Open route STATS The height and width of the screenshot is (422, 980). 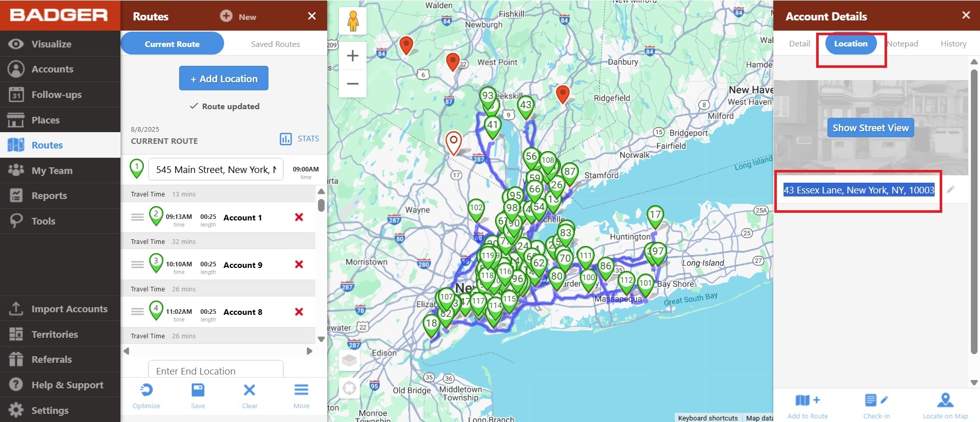point(300,139)
